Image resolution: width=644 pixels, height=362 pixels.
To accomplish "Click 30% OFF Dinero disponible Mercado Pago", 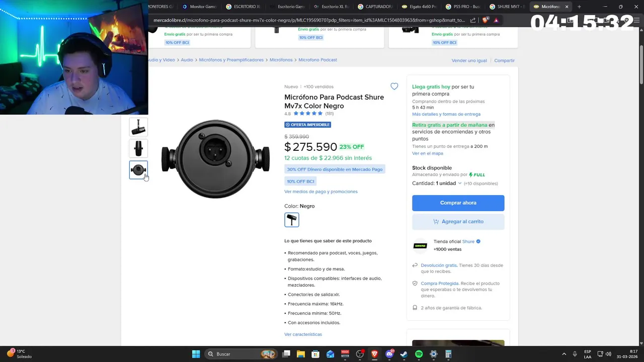I will pos(335,169).
